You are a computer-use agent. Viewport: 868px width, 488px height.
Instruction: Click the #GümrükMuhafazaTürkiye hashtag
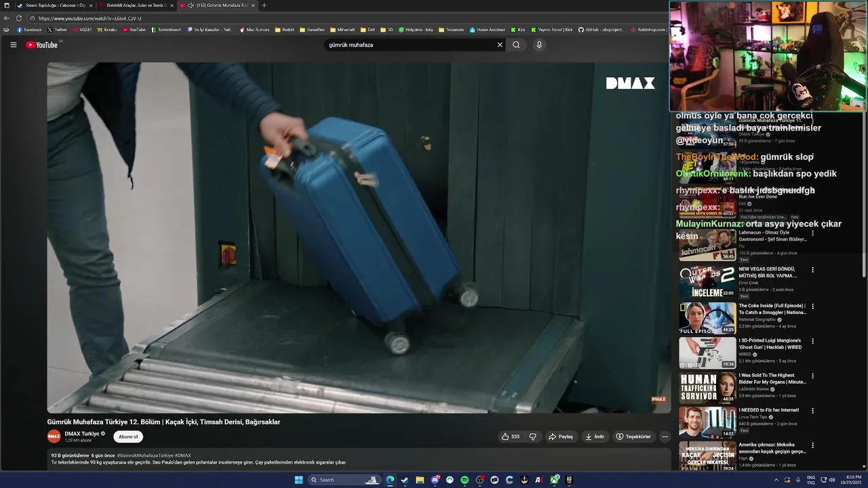145,455
